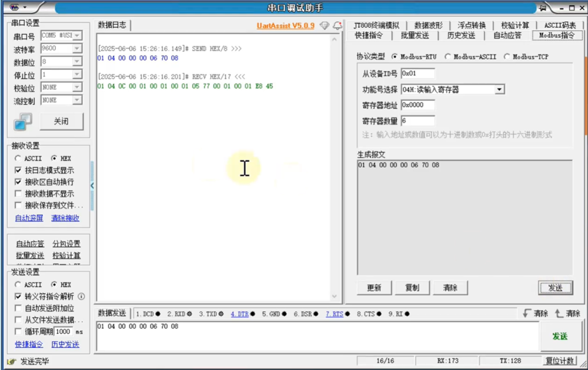The image size is (588, 370).
Task: Enable the 循环周期 checkbox
Action: 18,332
